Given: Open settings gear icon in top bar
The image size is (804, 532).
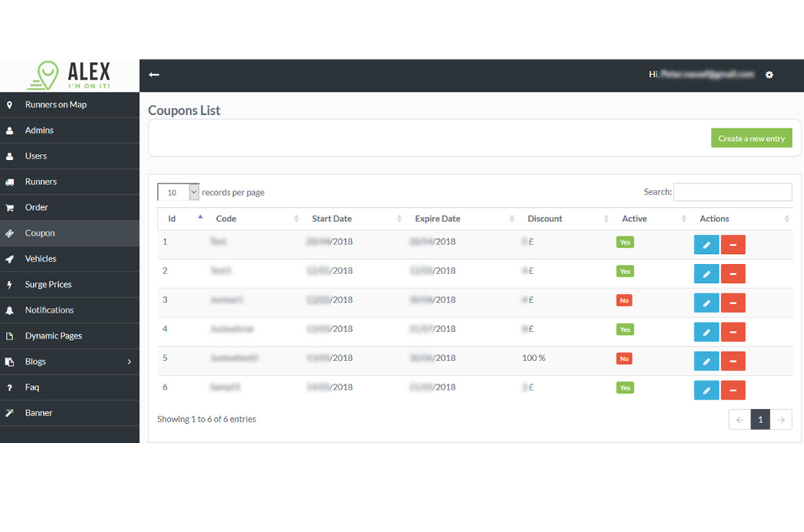Looking at the screenshot, I should (769, 75).
